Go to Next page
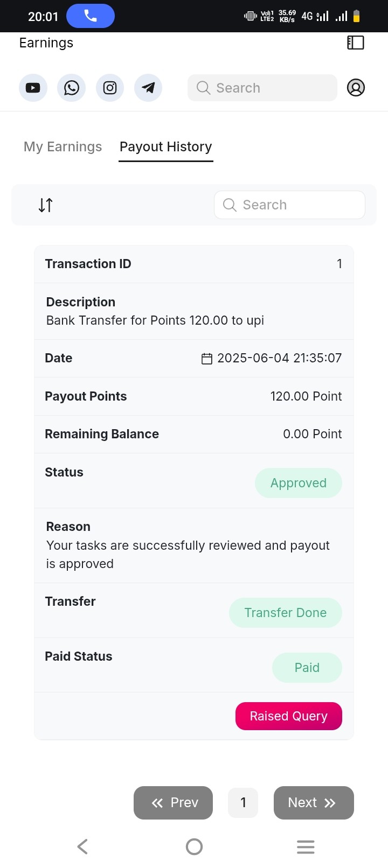This screenshot has width=388, height=868. [x=314, y=803]
